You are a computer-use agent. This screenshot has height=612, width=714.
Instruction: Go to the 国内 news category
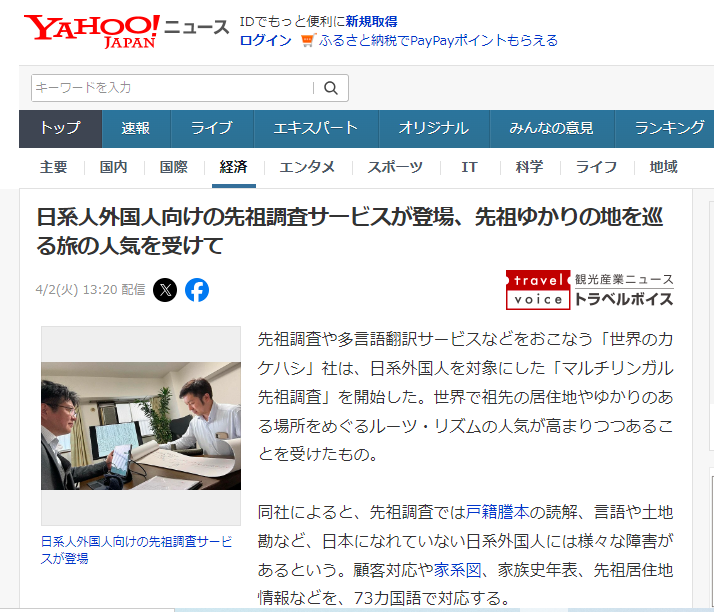(x=113, y=167)
